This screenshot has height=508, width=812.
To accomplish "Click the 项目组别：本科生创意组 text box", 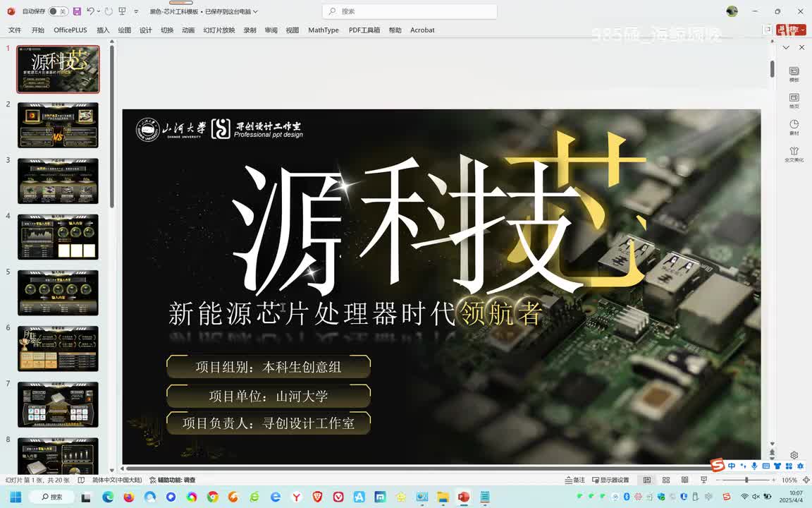I will (x=269, y=367).
